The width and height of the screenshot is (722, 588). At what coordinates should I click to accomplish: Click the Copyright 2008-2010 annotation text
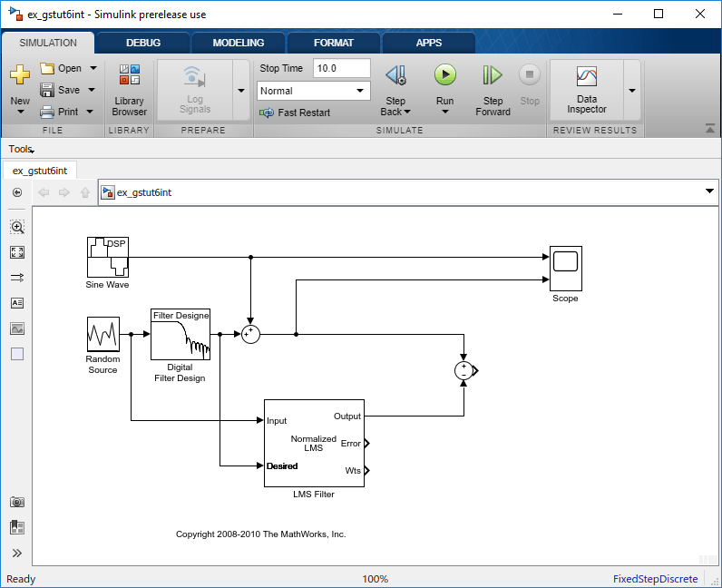[260, 534]
